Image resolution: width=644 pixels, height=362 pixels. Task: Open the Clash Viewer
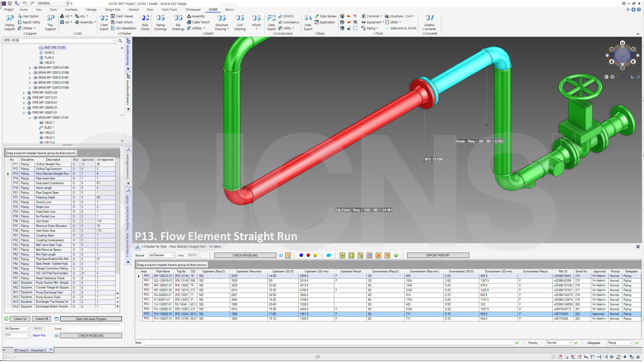(122, 16)
